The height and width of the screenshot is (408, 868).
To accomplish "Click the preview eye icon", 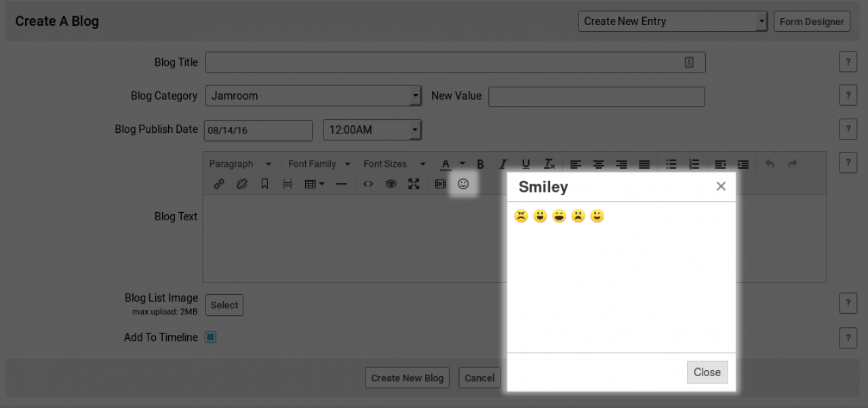I will coord(391,184).
